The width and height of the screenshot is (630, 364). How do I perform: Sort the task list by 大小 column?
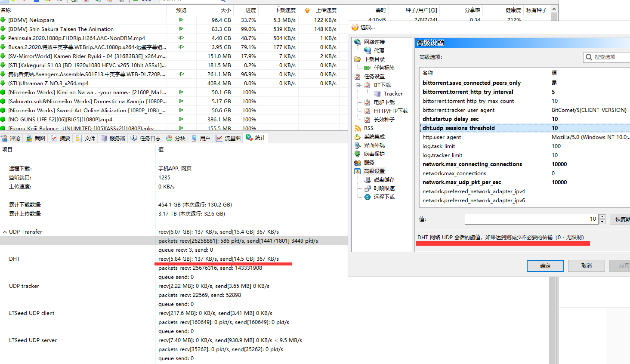215,10
